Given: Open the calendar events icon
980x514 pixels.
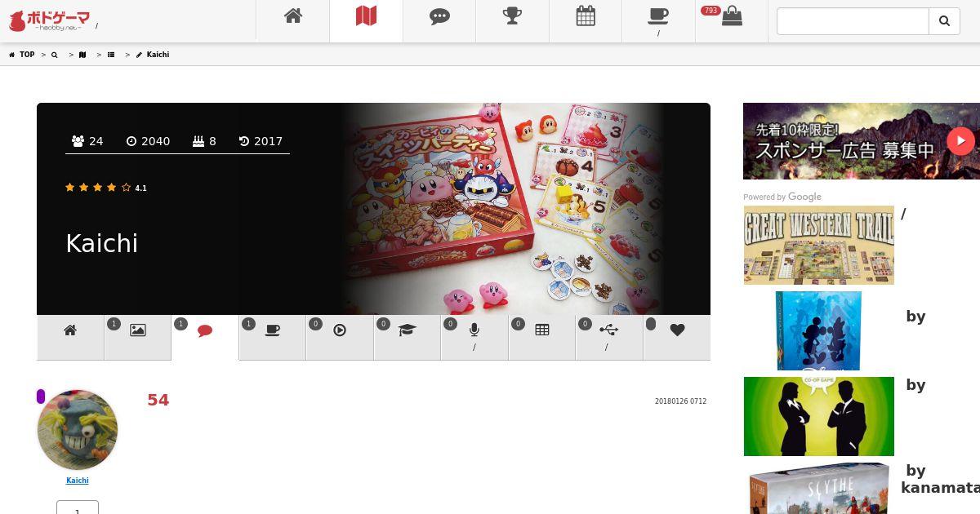Looking at the screenshot, I should 586,16.
